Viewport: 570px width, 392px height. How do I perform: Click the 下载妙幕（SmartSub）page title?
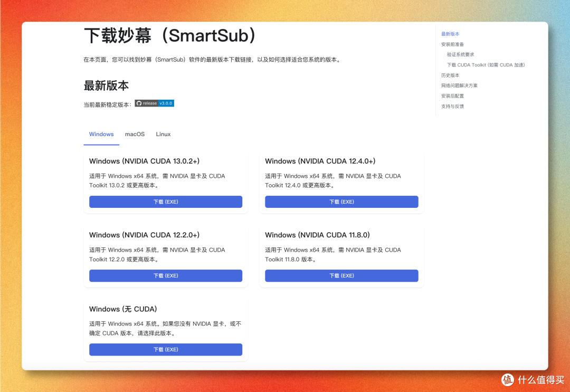170,35
